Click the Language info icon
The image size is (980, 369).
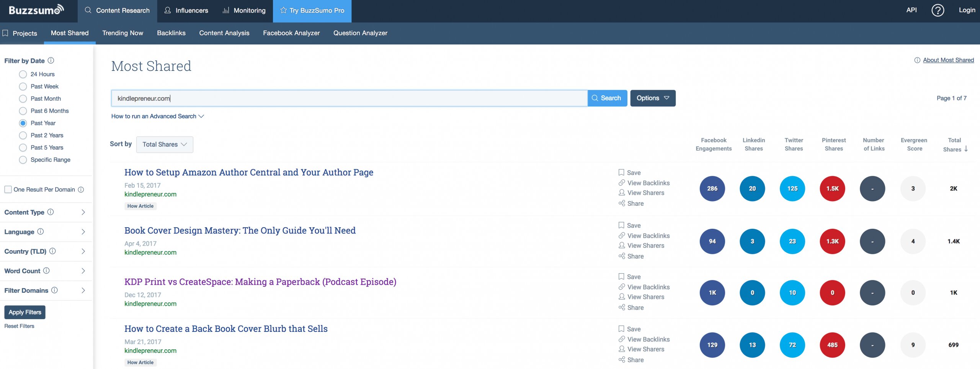[x=41, y=231]
